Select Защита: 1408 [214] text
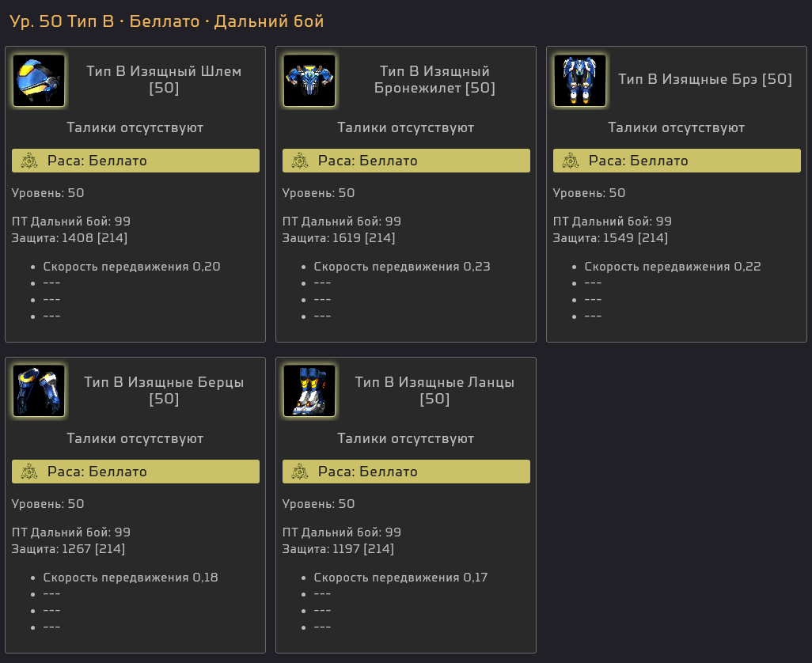The width and height of the screenshot is (812, 663). 70,238
